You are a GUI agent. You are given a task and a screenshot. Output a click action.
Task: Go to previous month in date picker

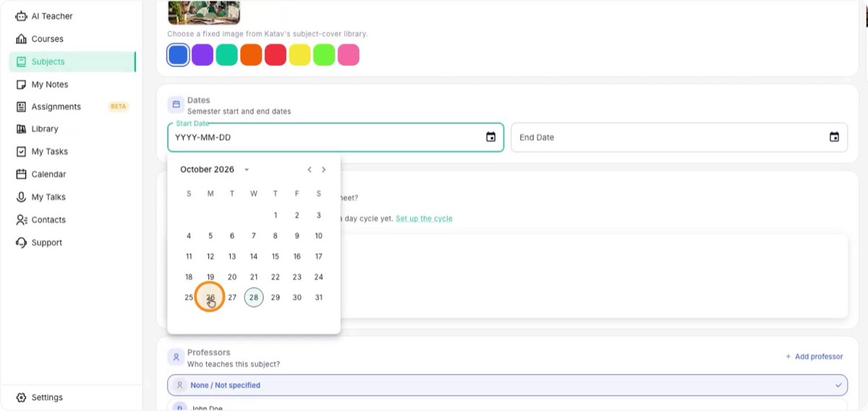click(310, 169)
